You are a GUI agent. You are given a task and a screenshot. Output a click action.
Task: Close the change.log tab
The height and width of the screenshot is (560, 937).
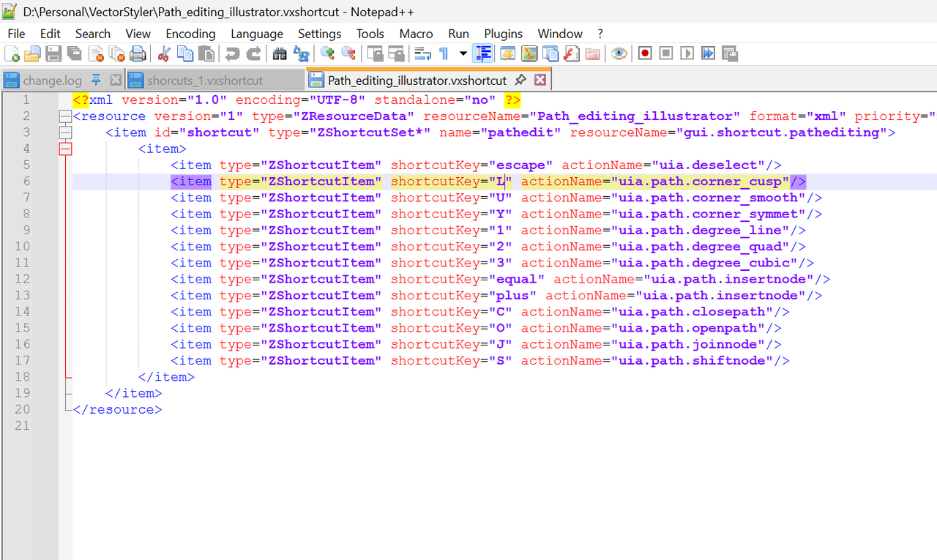(x=116, y=80)
